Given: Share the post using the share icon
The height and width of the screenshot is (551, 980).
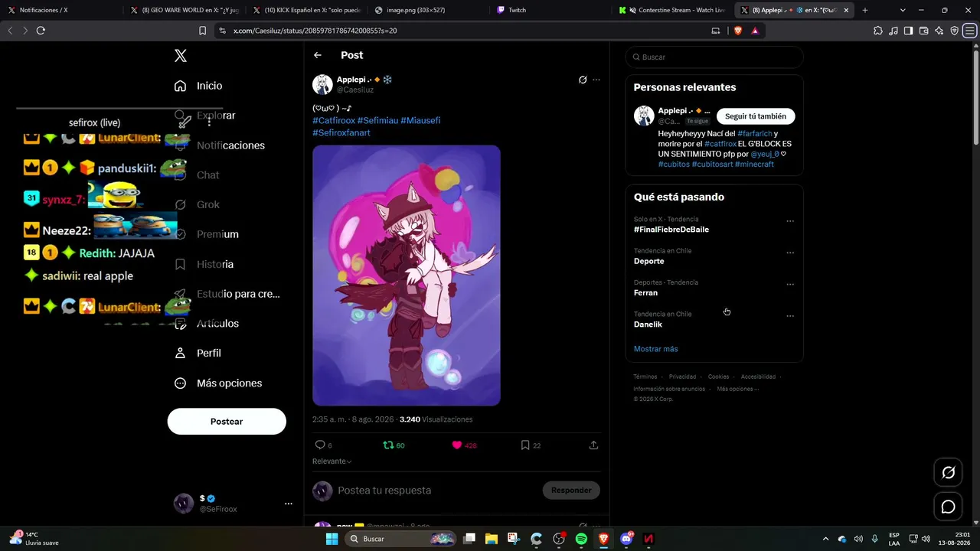Looking at the screenshot, I should [x=593, y=445].
